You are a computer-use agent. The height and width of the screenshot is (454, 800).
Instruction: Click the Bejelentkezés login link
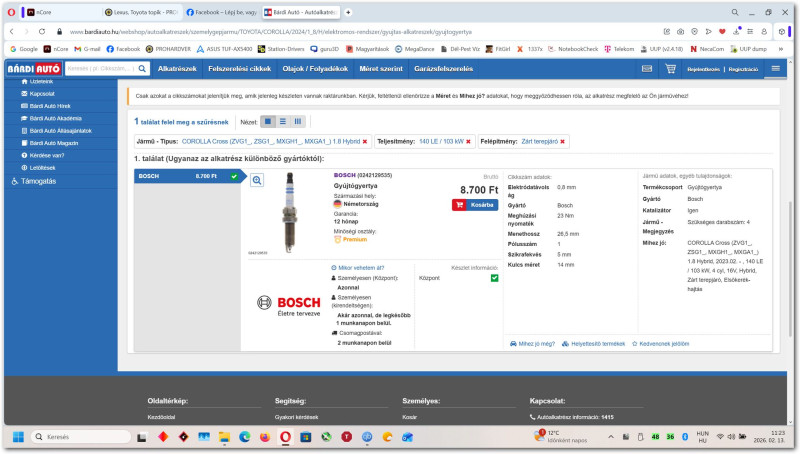(x=703, y=69)
